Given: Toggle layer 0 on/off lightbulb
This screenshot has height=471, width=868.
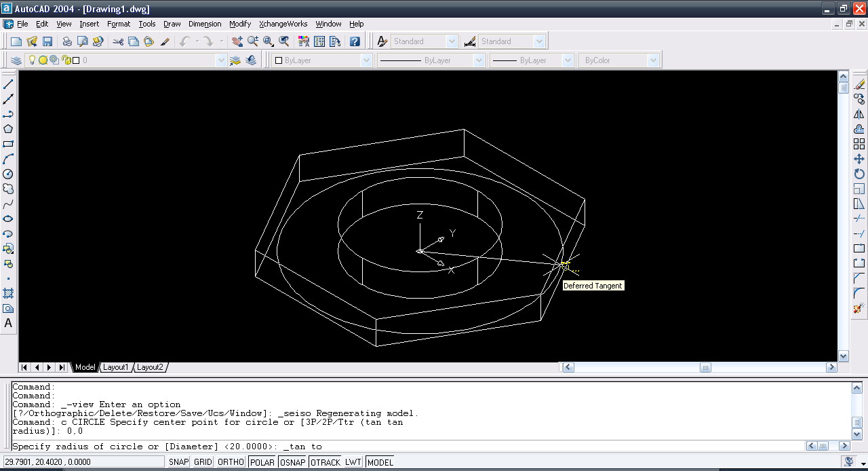Looking at the screenshot, I should (32, 60).
